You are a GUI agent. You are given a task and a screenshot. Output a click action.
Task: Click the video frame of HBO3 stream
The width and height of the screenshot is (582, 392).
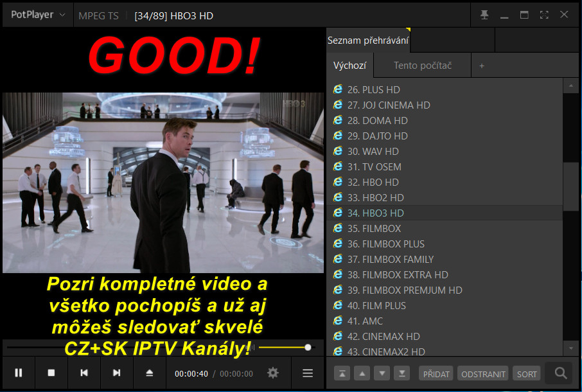163,183
